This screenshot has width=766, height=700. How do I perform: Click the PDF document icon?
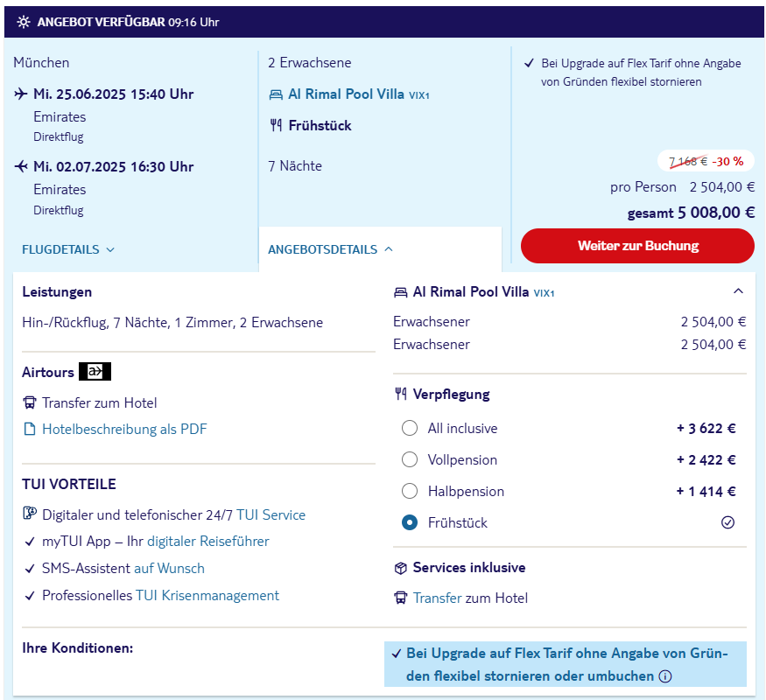(x=30, y=429)
